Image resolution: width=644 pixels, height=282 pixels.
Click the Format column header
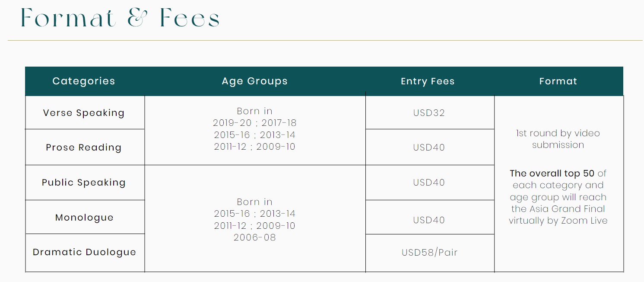point(558,81)
